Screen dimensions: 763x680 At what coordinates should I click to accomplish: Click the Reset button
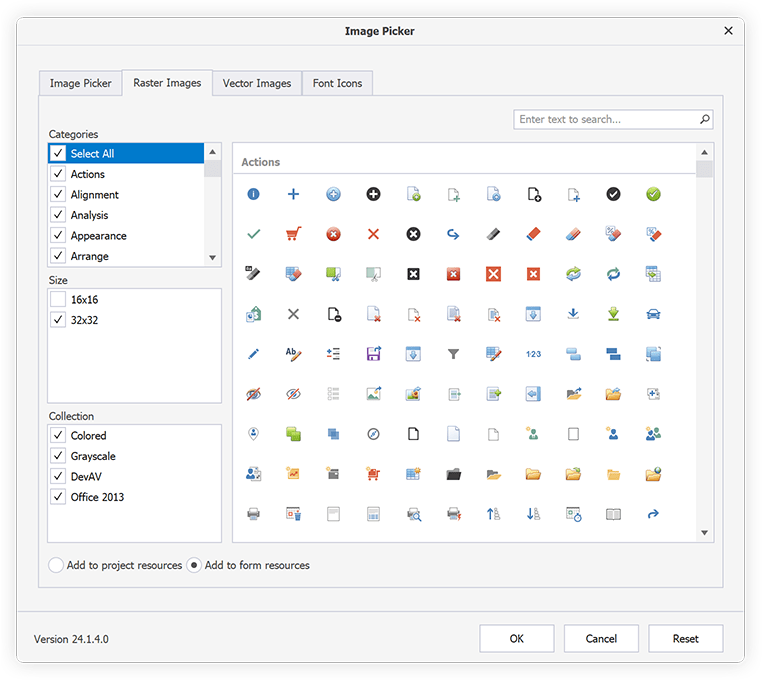686,638
